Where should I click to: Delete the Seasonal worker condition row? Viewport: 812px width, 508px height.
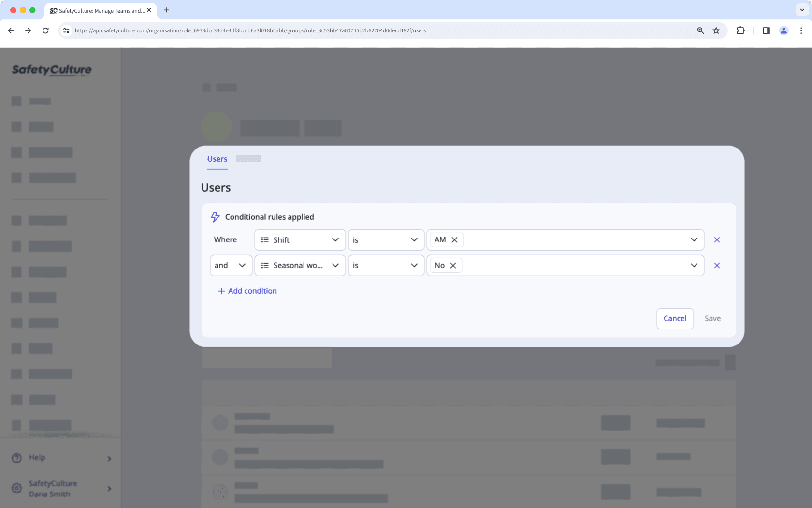[717, 265]
